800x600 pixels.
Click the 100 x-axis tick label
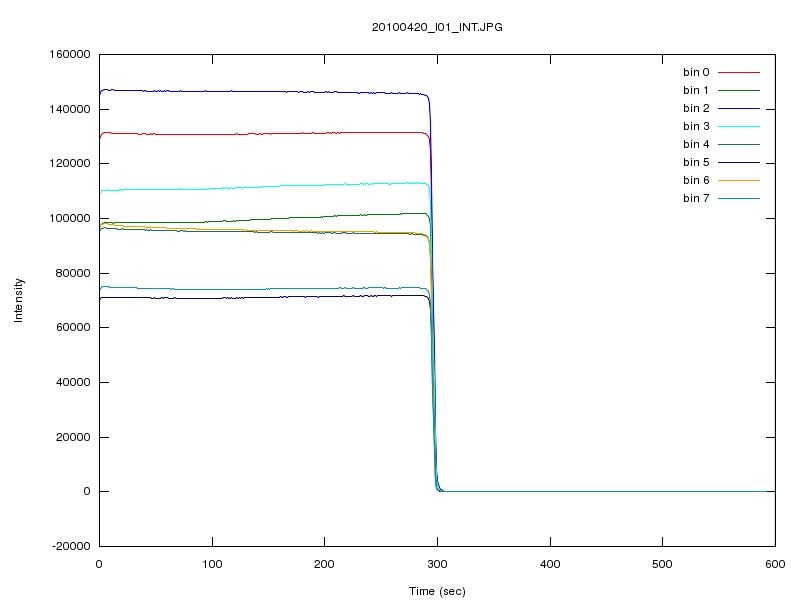pyautogui.click(x=212, y=564)
